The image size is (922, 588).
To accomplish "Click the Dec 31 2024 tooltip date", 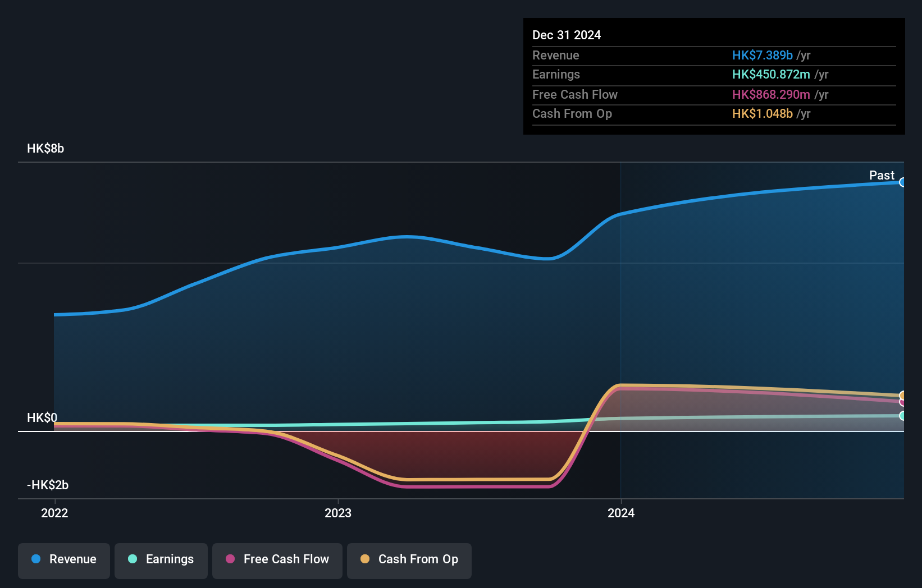I will pyautogui.click(x=567, y=35).
